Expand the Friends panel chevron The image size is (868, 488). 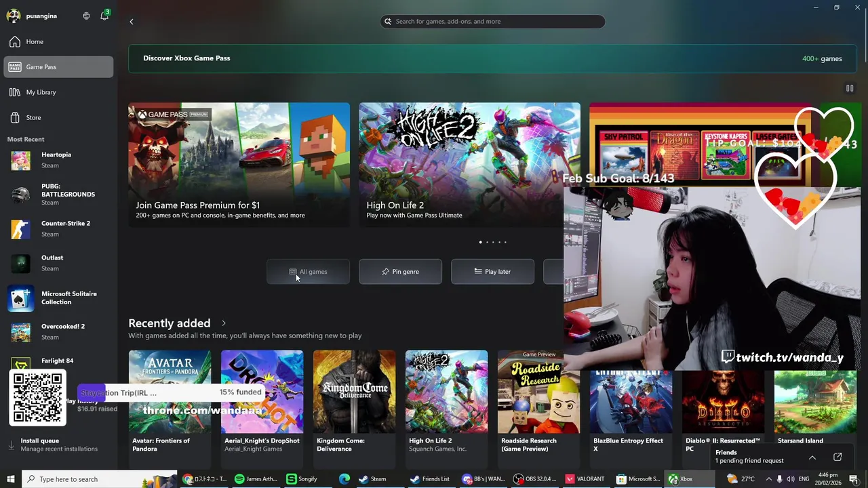(812, 457)
